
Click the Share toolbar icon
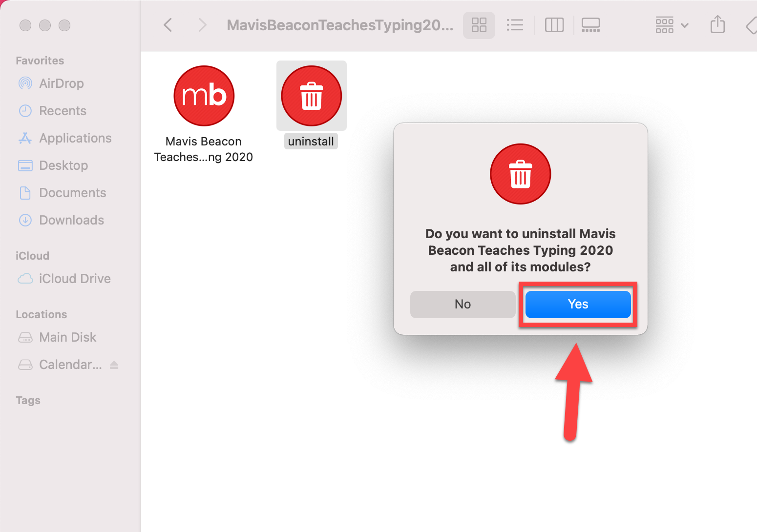[717, 24]
